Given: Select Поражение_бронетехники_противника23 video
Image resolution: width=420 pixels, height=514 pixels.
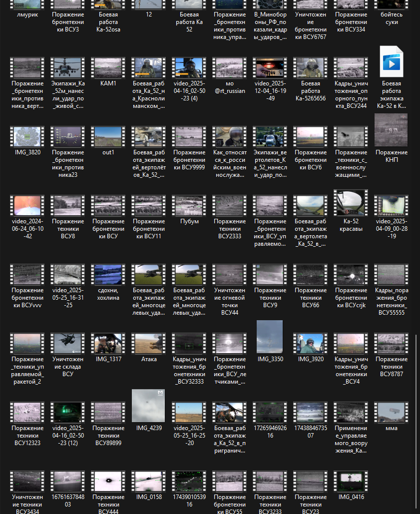Looking at the screenshot, I should [x=68, y=152].
